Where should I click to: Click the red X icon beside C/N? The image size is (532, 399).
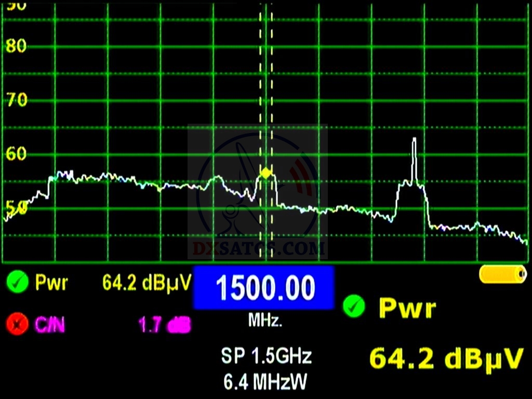17,325
